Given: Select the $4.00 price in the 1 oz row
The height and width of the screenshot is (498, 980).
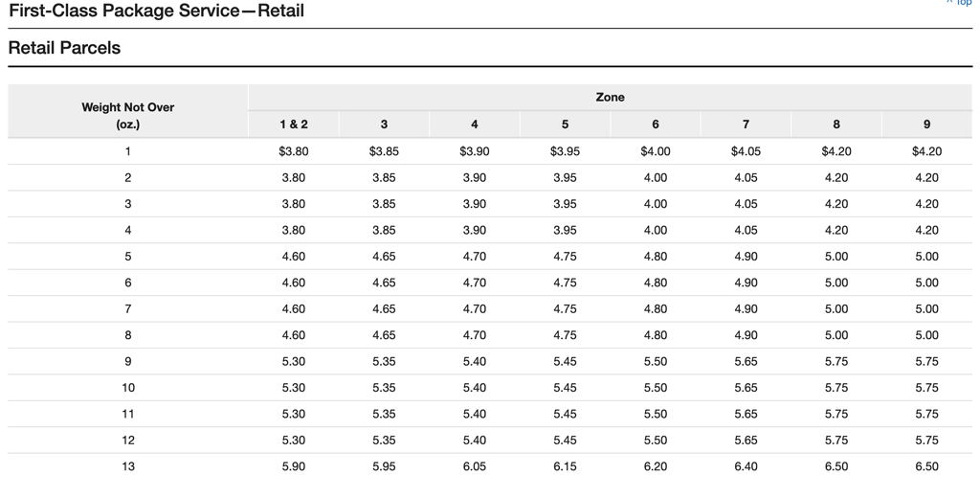Looking at the screenshot, I should click(x=656, y=151).
